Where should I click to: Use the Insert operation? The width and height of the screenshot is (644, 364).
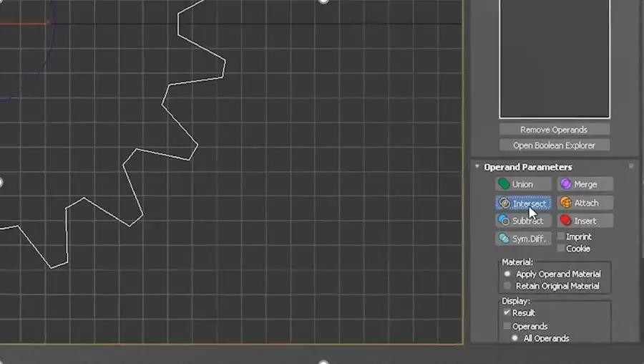coord(585,221)
